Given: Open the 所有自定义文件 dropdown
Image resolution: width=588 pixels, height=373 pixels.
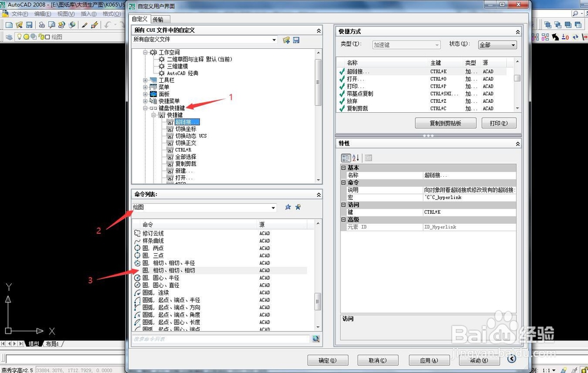Looking at the screenshot, I should click(x=274, y=40).
